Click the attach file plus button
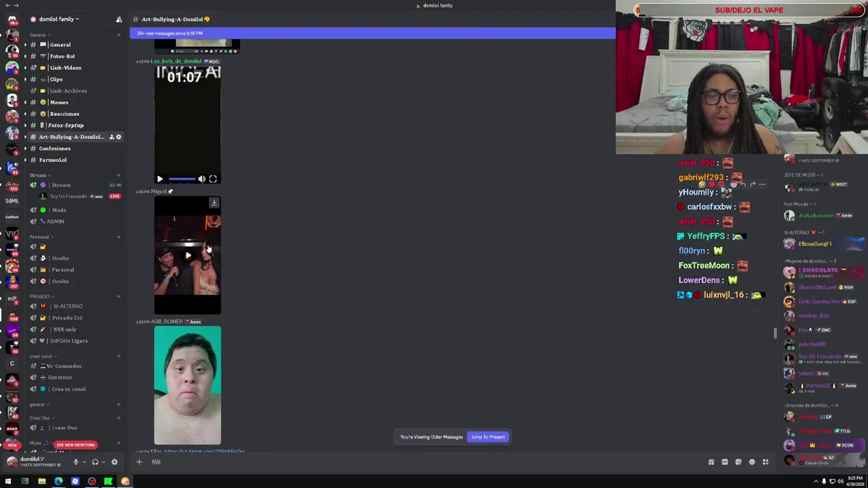868x488 pixels. coord(139,462)
